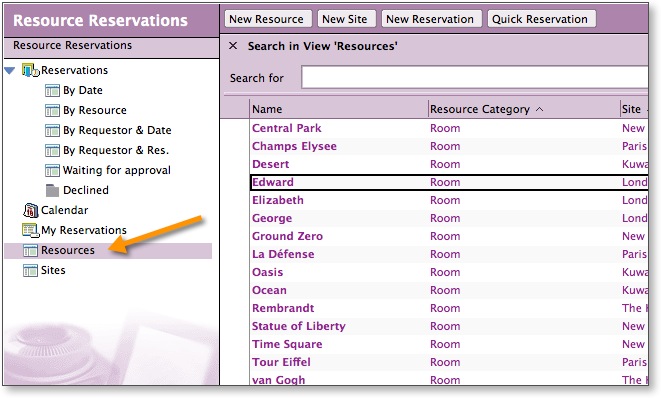Select By Requestor & Date view
This screenshot has width=661, height=398.
coord(117,130)
